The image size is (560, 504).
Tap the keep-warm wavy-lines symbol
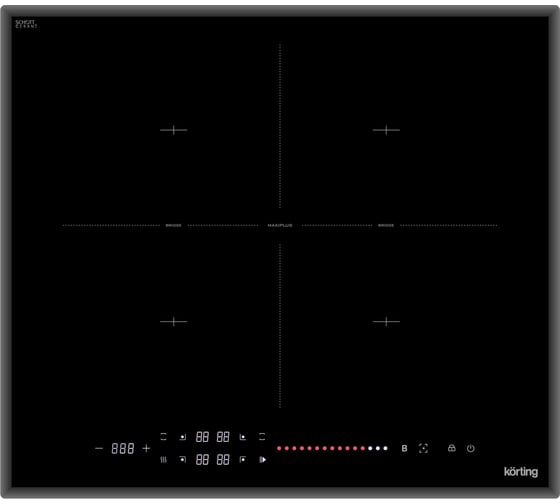[x=163, y=460]
